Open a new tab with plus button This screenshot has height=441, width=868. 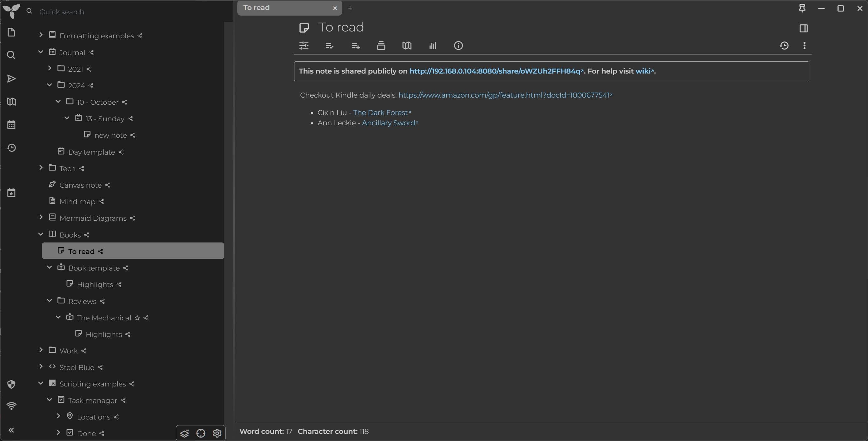point(350,8)
